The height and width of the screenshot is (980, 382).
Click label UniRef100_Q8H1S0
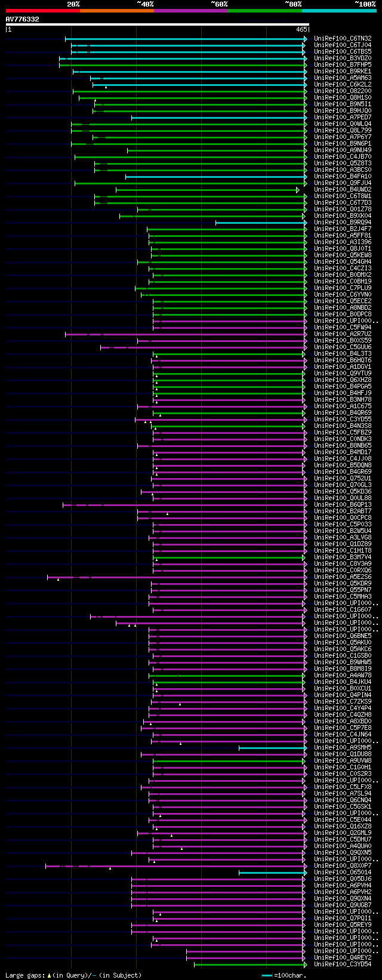click(x=343, y=98)
